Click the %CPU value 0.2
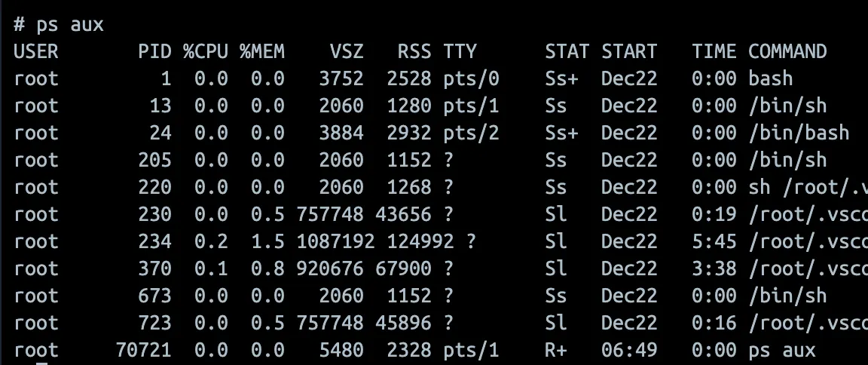This screenshot has width=868, height=365. (211, 241)
